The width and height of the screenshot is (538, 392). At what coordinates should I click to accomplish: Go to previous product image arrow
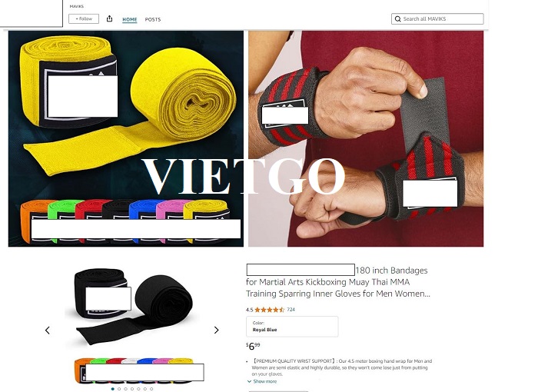pos(48,331)
